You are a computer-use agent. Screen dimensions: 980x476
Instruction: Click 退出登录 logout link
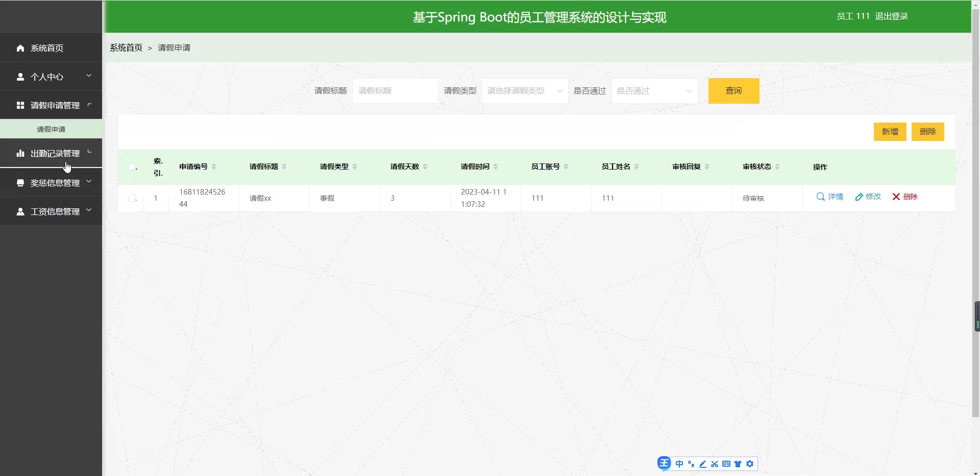coord(891,16)
